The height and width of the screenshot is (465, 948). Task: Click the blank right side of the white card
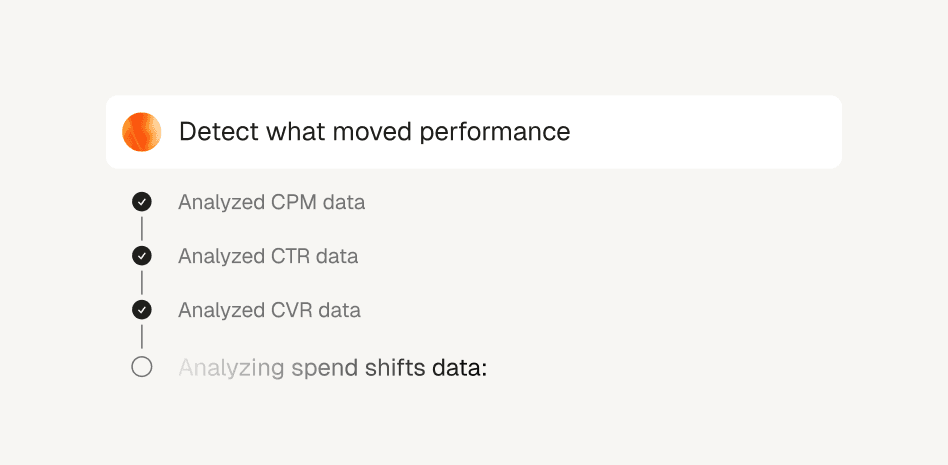(x=720, y=132)
